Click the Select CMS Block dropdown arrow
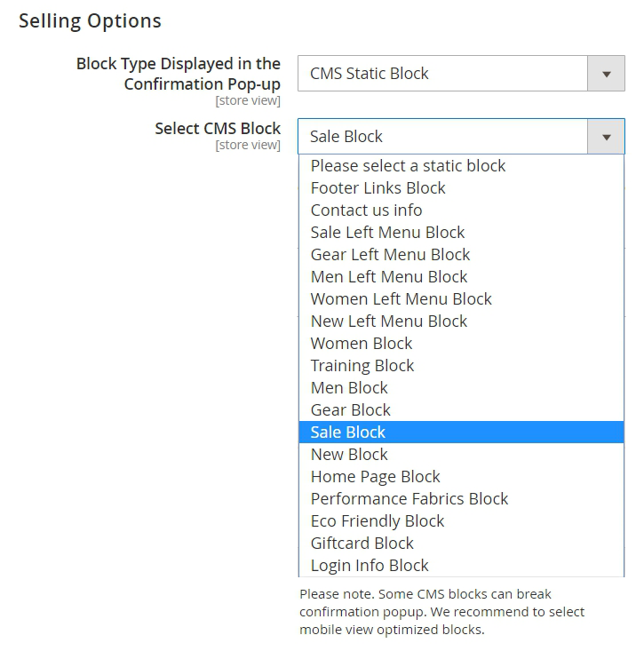The height and width of the screenshot is (651, 644). point(606,138)
